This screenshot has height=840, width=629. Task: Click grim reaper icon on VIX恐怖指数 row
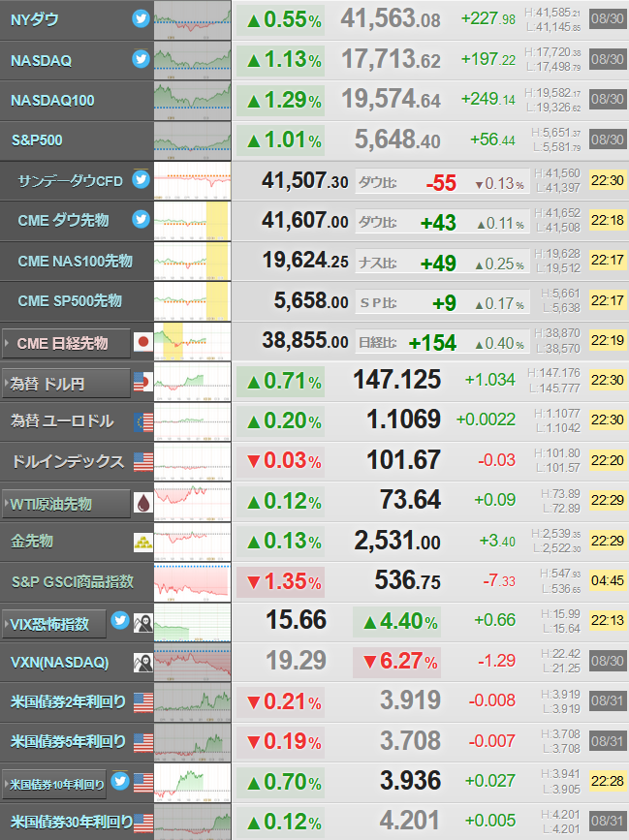[x=143, y=623]
